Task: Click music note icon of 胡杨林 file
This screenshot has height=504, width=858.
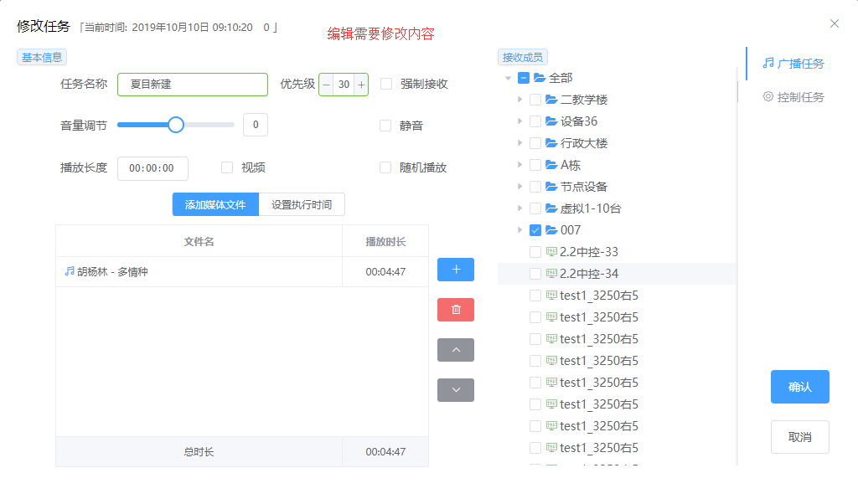Action: pos(70,271)
